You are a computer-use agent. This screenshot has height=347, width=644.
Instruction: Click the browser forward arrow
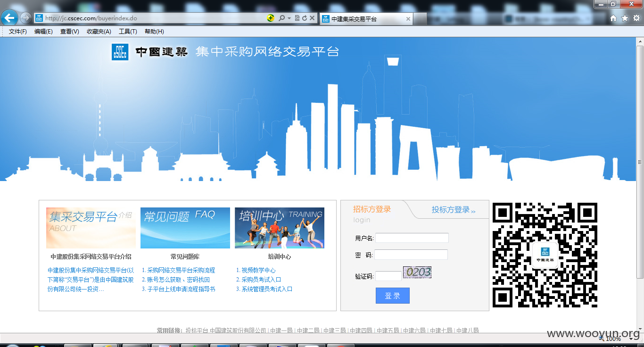[x=25, y=18]
